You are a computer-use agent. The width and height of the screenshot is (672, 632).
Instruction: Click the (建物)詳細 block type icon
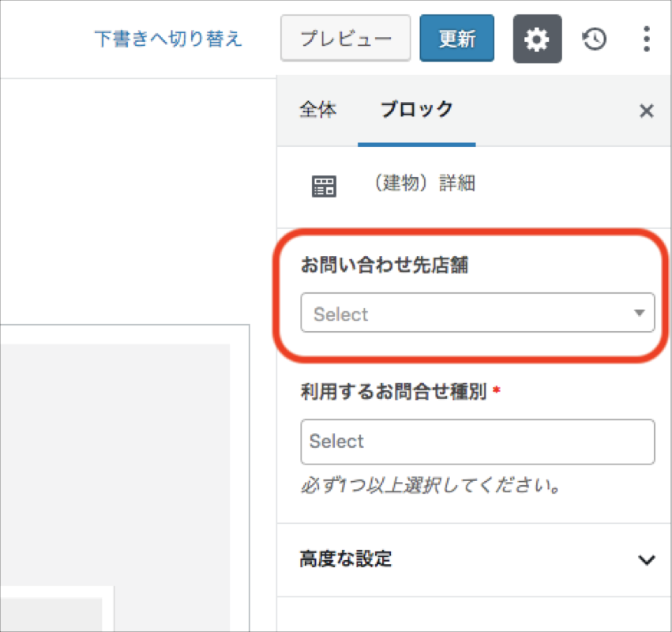324,186
